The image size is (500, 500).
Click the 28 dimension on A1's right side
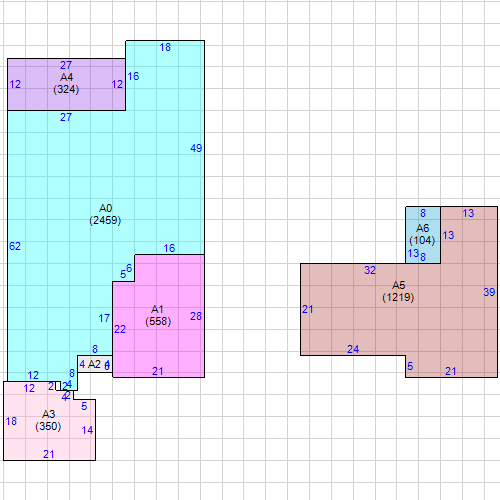pos(196,316)
